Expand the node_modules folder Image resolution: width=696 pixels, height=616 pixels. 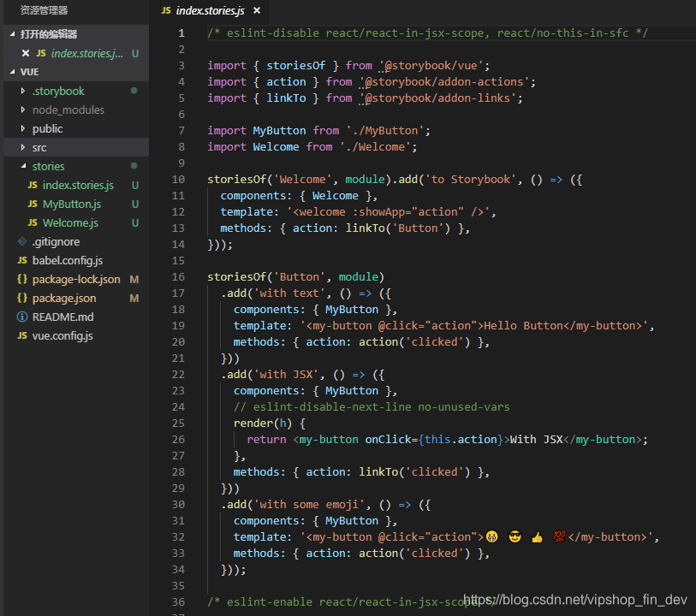tap(22, 110)
